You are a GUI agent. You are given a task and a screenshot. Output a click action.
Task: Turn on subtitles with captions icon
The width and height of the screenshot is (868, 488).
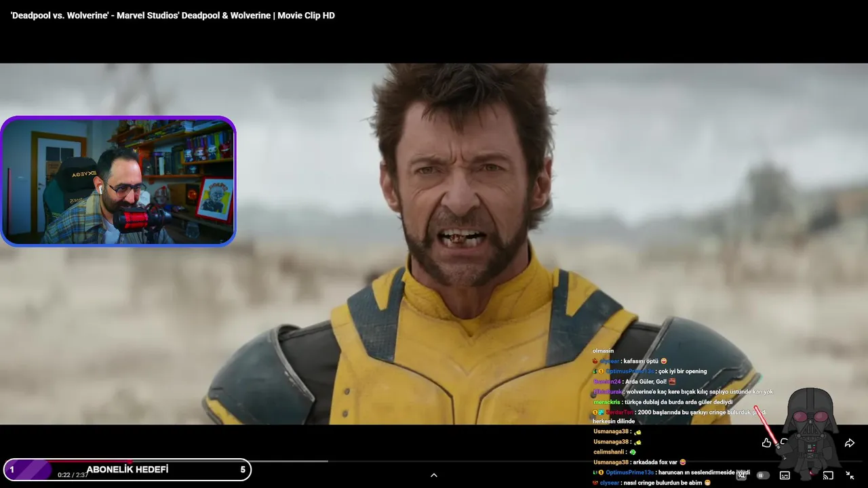(x=785, y=475)
